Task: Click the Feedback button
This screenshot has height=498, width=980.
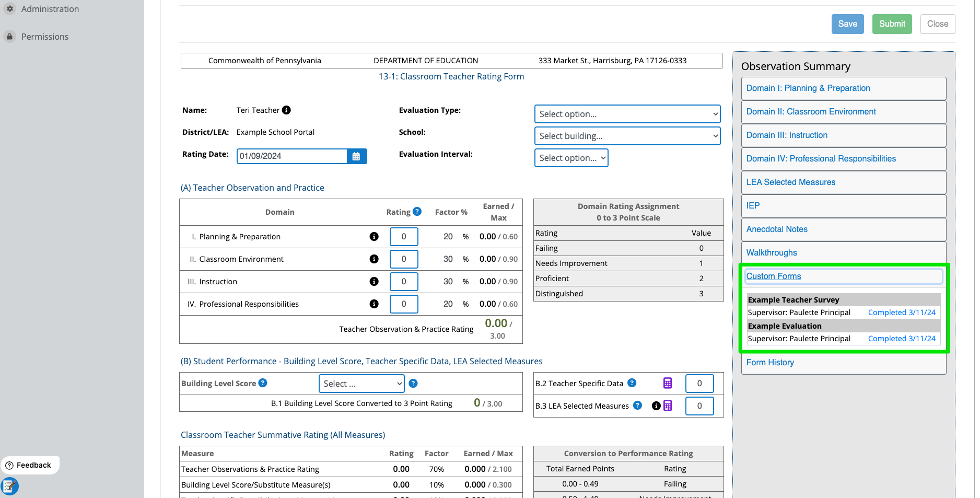Action: pos(30,466)
